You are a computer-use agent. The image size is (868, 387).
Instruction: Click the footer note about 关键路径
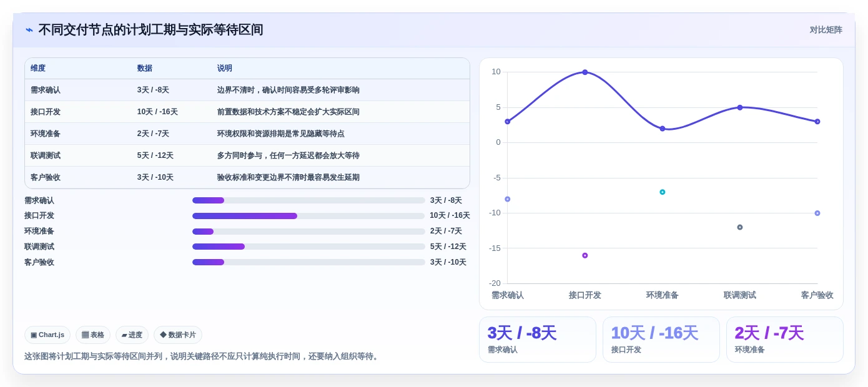202,356
